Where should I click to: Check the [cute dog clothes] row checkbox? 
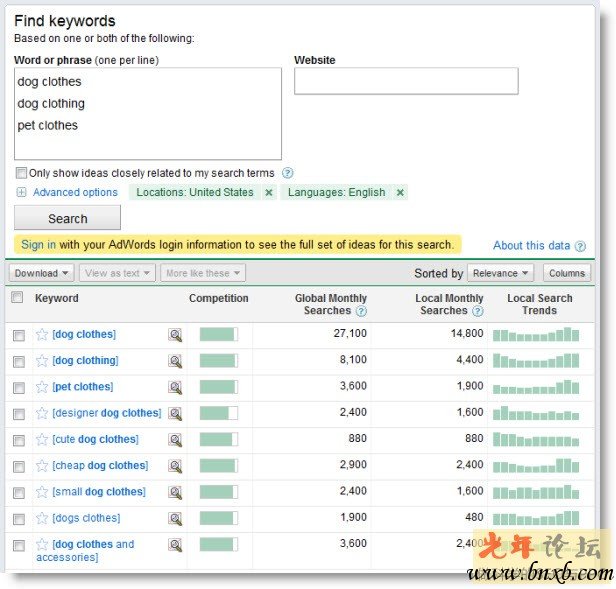tap(18, 440)
